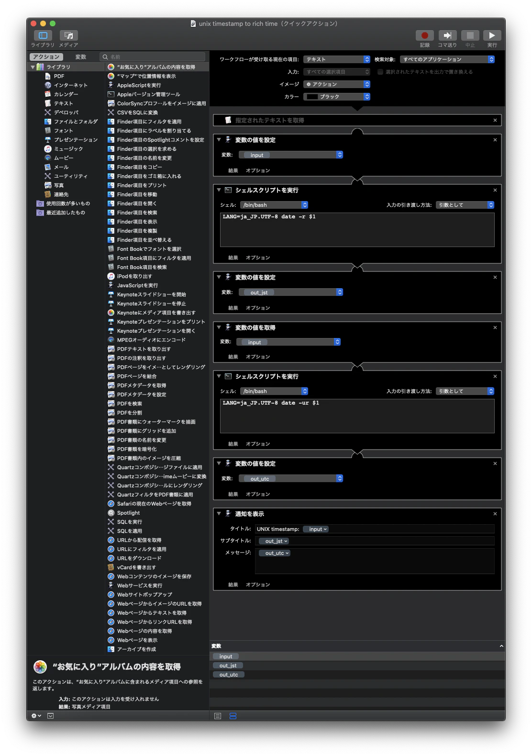Click the 中止 stop button
The width and height of the screenshot is (532, 756).
pyautogui.click(x=470, y=35)
